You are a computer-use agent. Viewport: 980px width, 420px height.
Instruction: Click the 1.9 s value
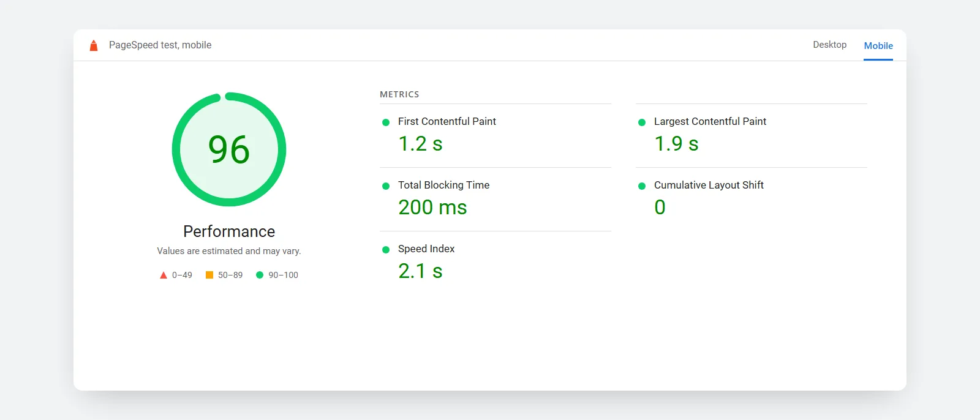[x=676, y=144]
